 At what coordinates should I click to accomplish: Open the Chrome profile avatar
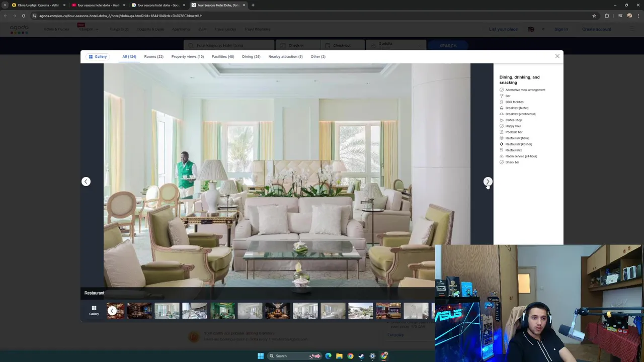tap(629, 16)
